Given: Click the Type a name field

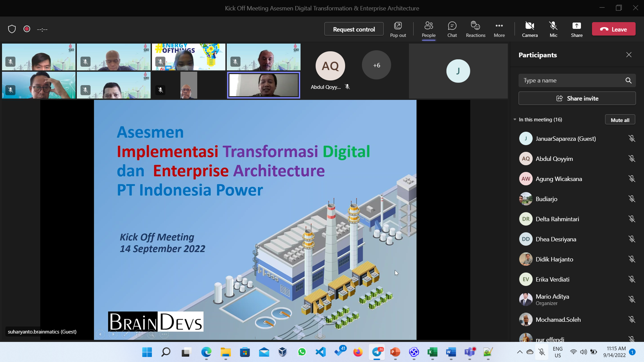Looking at the screenshot, I should pos(570,80).
